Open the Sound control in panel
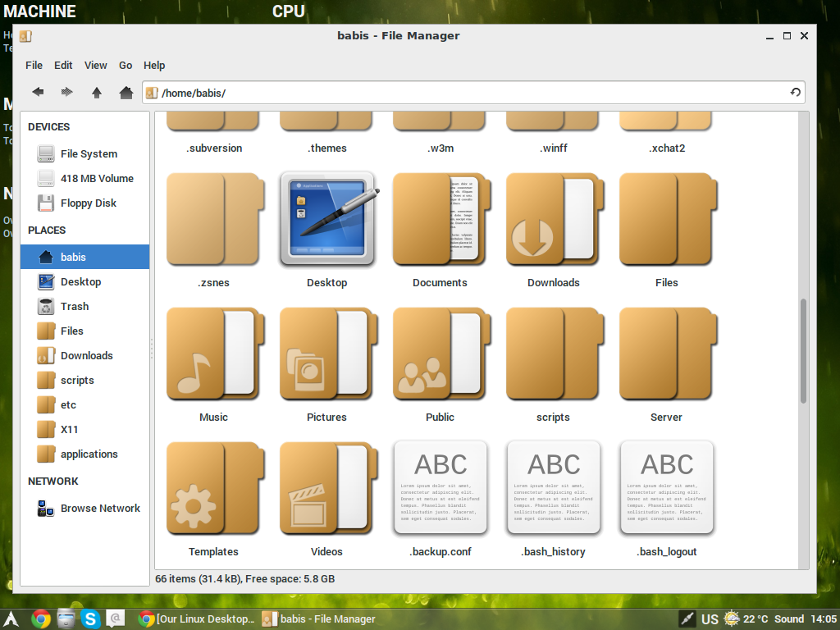840x630 pixels. point(789,619)
